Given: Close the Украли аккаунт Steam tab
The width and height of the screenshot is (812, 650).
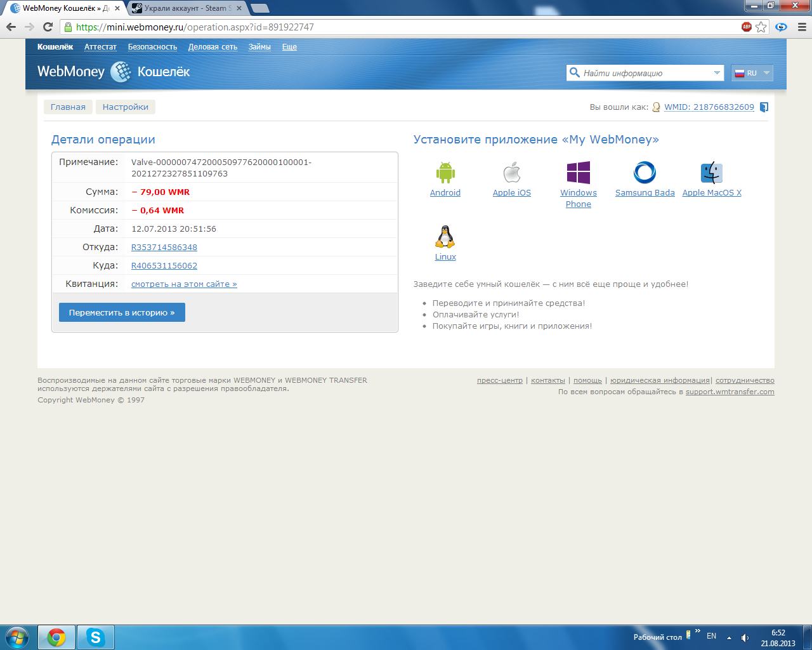Looking at the screenshot, I should pos(239,8).
